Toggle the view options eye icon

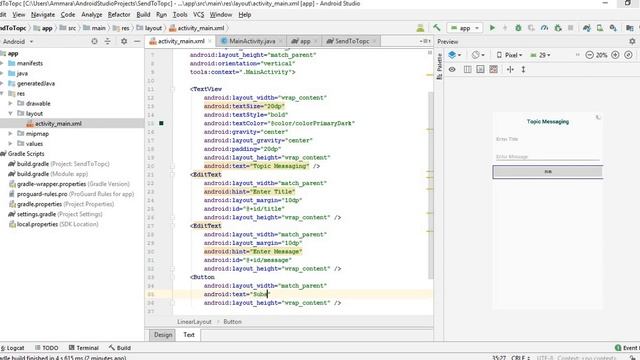coord(452,69)
